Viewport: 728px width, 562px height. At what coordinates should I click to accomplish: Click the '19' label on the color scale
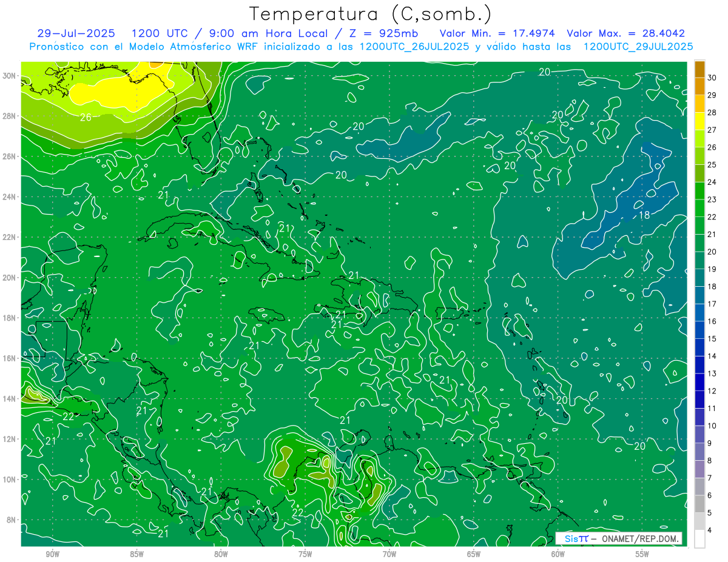712,269
